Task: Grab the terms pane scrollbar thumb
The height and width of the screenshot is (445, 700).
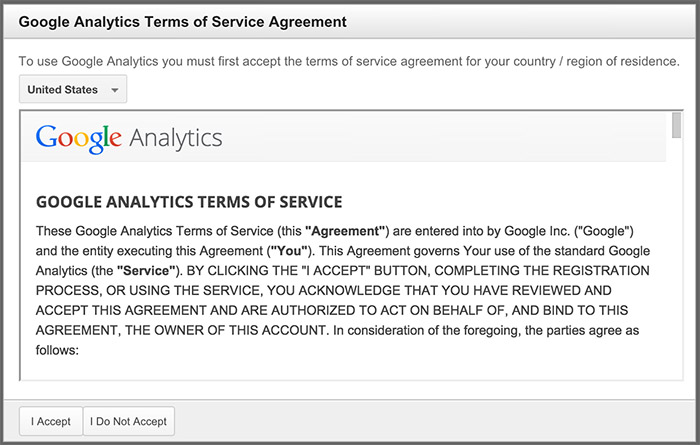Action: coord(676,126)
